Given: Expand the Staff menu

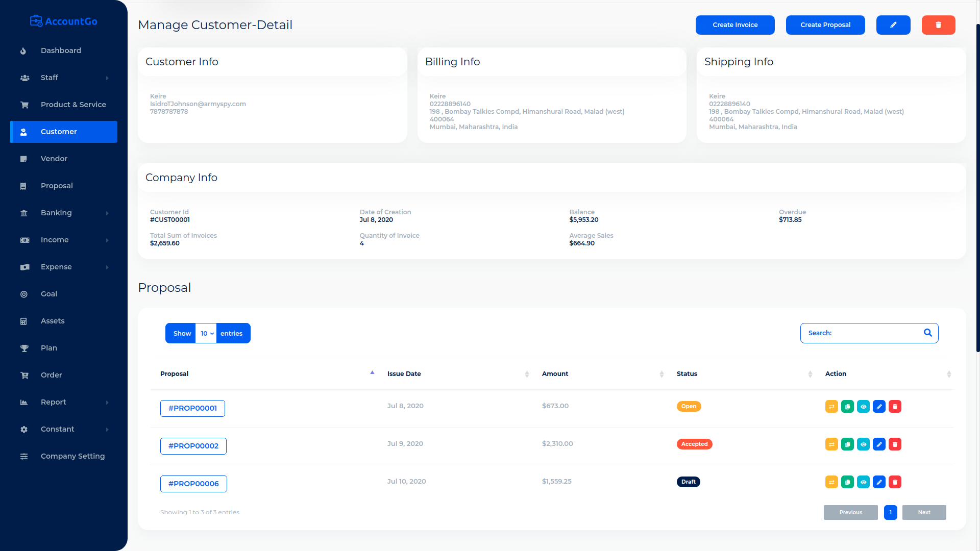Looking at the screenshot, I should [x=50, y=78].
